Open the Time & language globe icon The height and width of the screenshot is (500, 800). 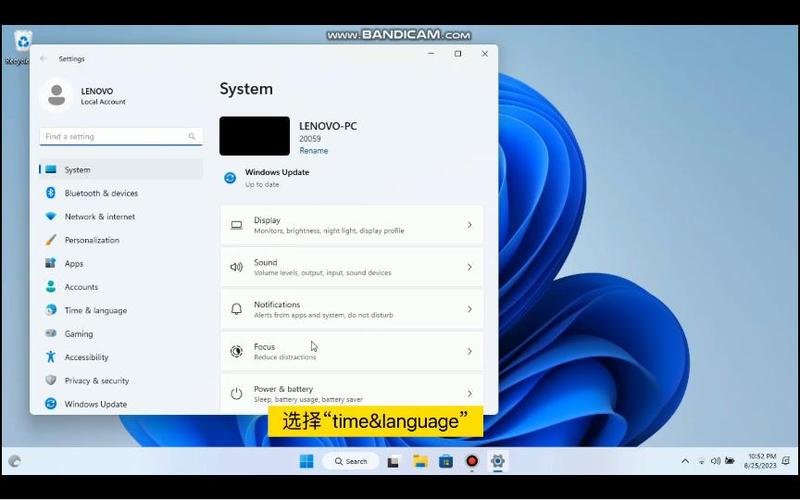coord(51,310)
